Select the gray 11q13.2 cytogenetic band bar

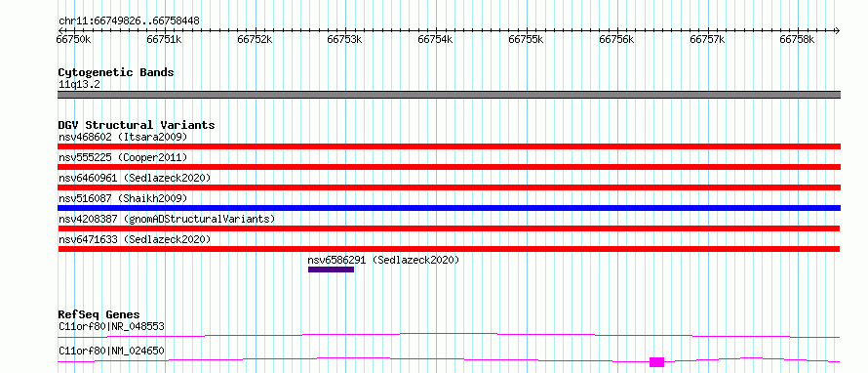tap(449, 95)
